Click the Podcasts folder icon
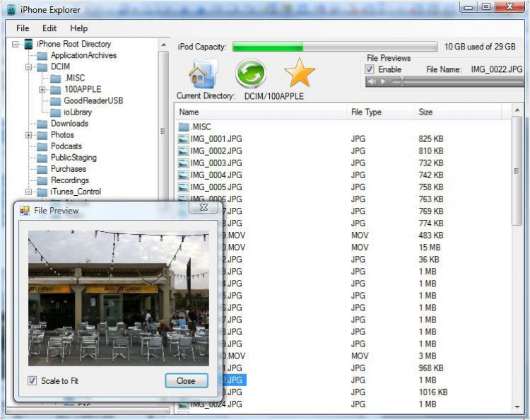Image resolution: width=530 pixels, height=420 pixels. pyautogui.click(x=42, y=146)
